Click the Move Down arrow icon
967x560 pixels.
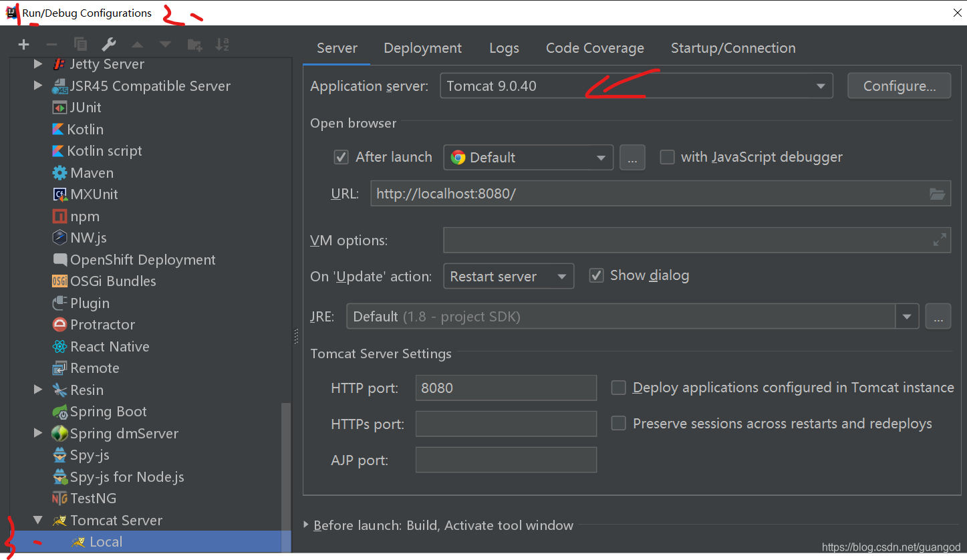pyautogui.click(x=165, y=45)
